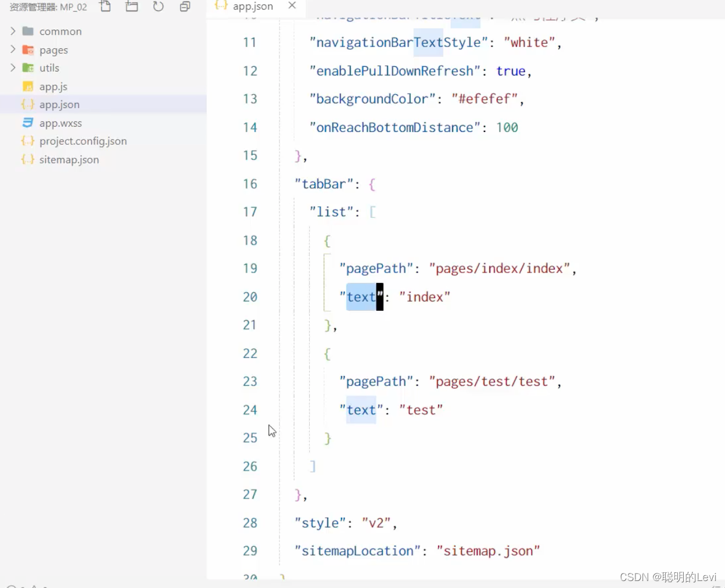Click the "index" value on line 20

(x=425, y=297)
